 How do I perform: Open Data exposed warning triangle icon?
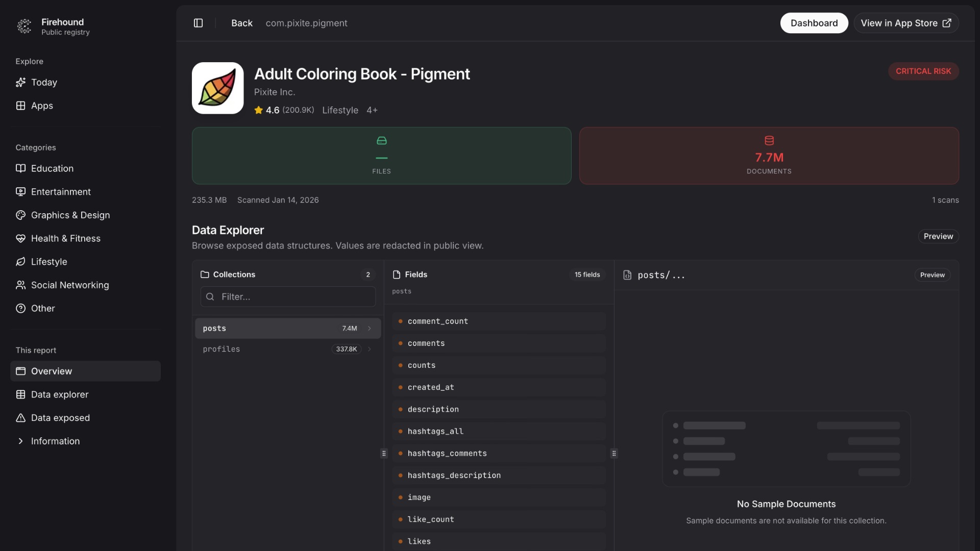[x=20, y=418]
